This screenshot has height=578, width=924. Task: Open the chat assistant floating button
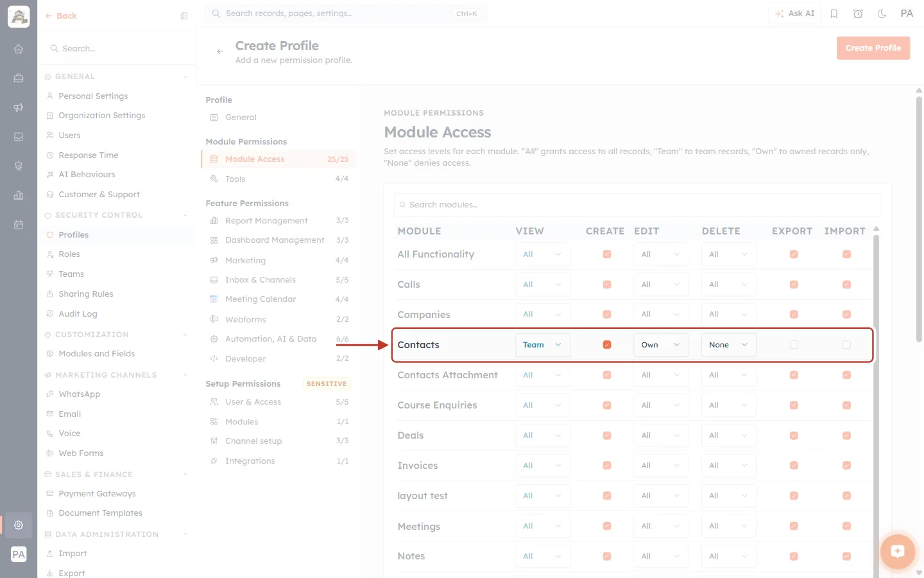(x=897, y=551)
